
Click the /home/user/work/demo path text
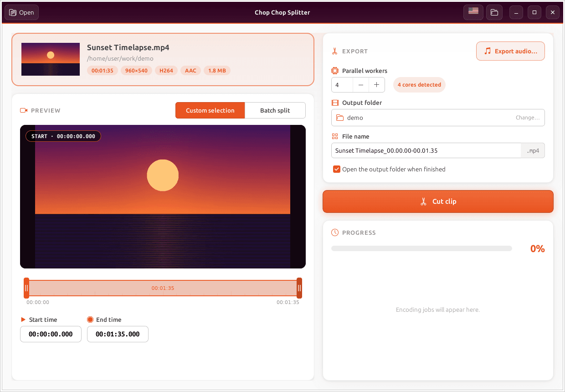click(x=120, y=58)
